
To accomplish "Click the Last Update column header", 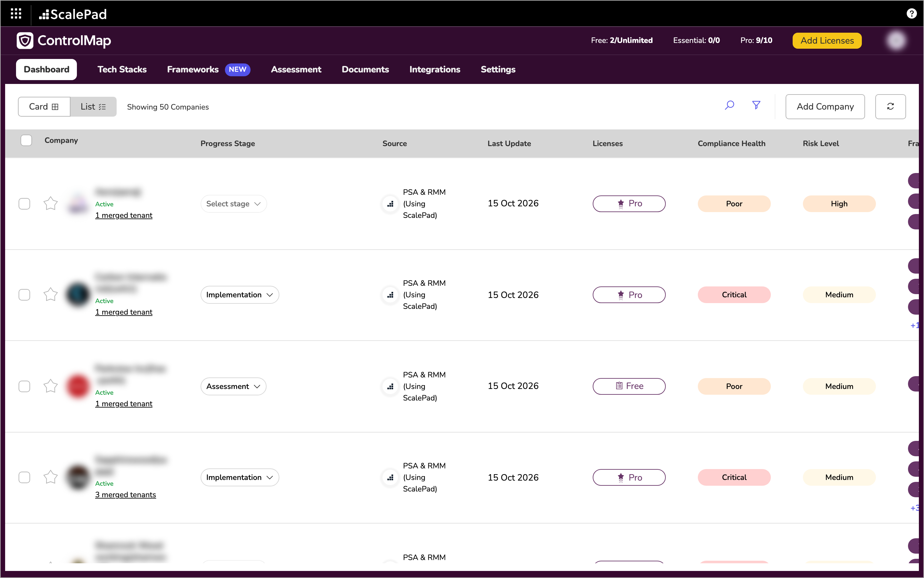I will (x=509, y=143).
